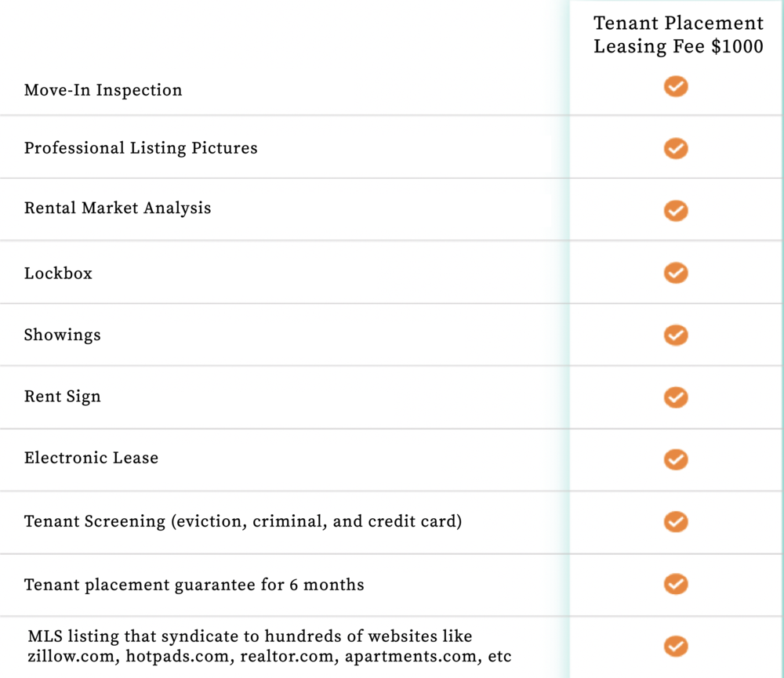Click the MLS listing row checkmark
Screen dimensions: 784x678
(x=676, y=646)
